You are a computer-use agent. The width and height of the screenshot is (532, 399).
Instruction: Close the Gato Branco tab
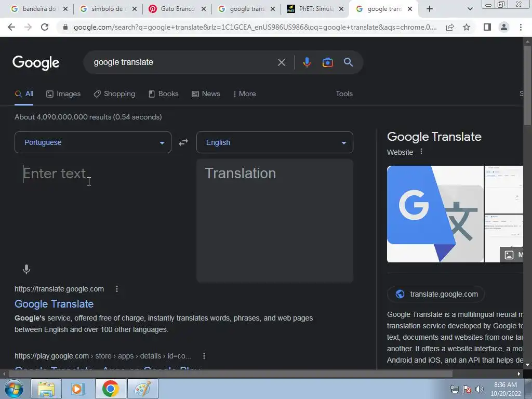click(204, 9)
